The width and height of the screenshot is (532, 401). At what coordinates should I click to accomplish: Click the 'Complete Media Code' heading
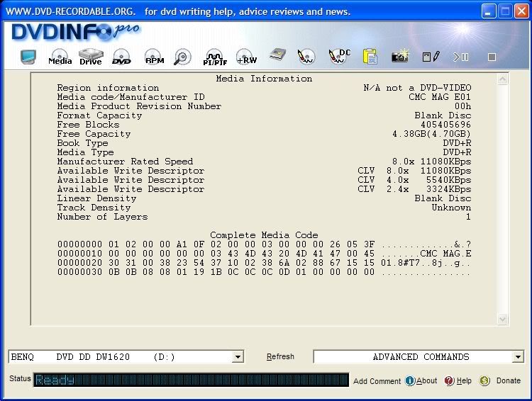click(x=264, y=235)
